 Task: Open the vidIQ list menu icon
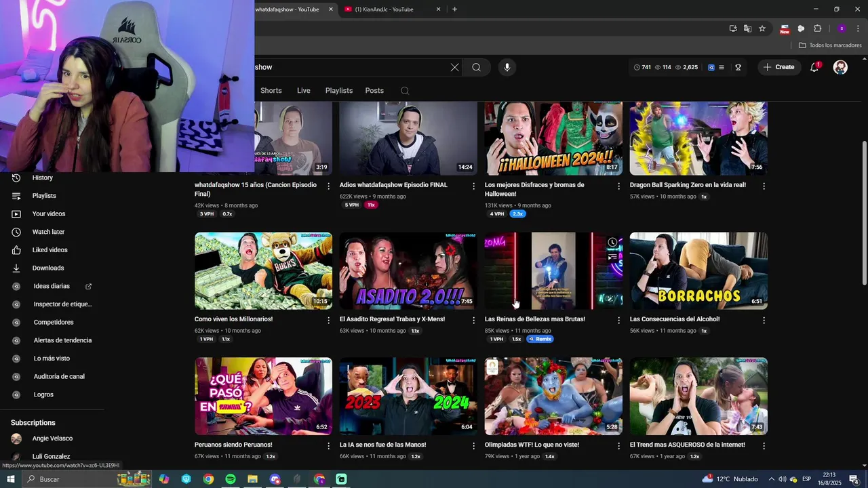pyautogui.click(x=722, y=67)
